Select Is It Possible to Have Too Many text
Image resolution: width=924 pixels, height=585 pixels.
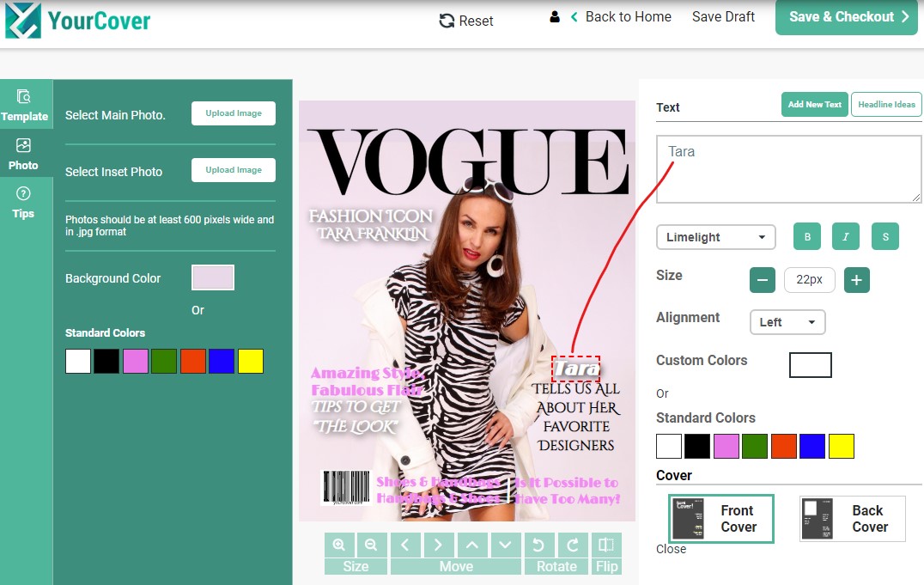tap(567, 491)
